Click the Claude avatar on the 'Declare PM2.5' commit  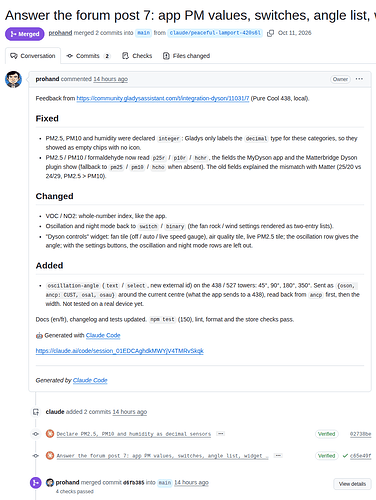pyautogui.click(x=50, y=434)
